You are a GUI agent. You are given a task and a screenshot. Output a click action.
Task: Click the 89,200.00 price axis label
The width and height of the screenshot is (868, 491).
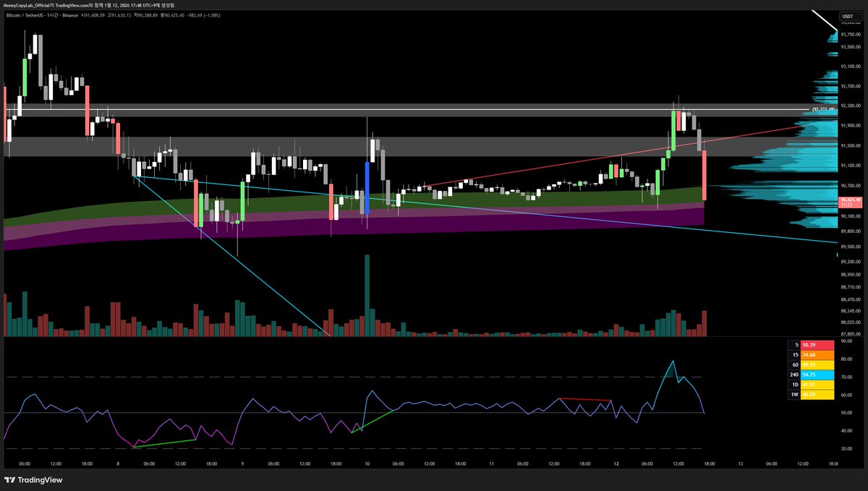(x=851, y=261)
